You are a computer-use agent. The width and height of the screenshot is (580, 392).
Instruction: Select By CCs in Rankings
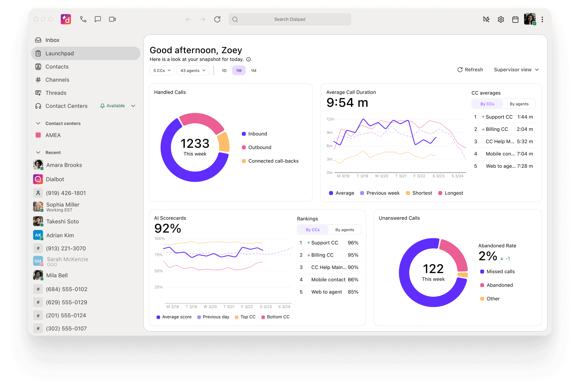coord(313,230)
